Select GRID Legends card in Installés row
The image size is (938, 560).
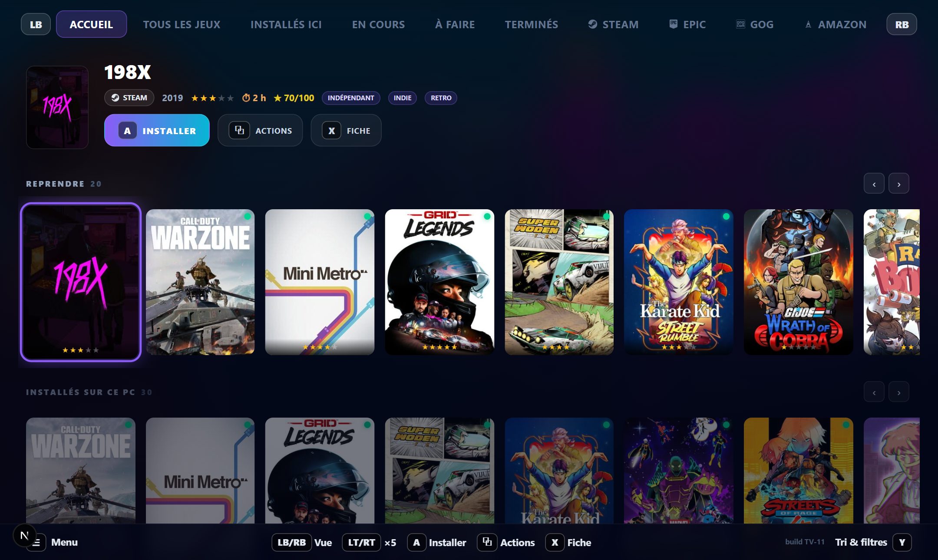click(320, 471)
